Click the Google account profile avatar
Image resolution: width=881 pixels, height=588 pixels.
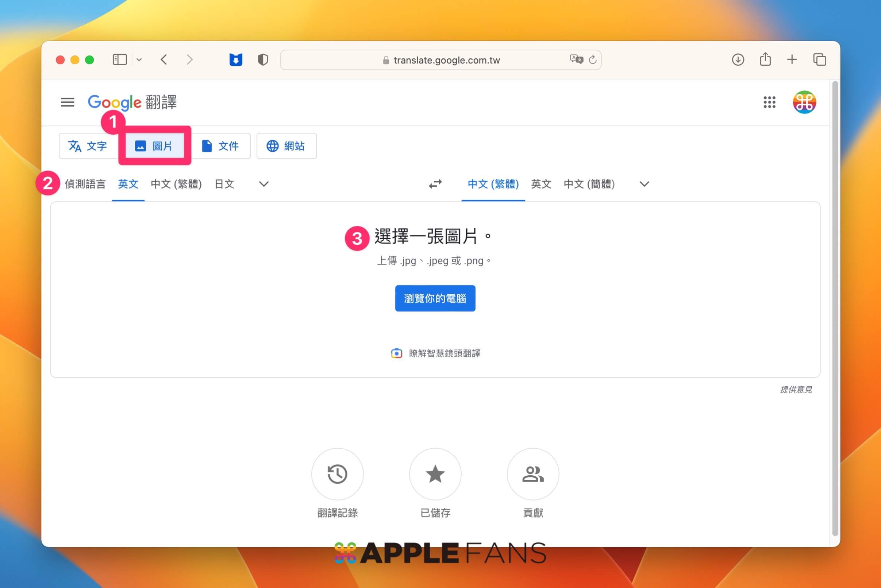(x=804, y=102)
